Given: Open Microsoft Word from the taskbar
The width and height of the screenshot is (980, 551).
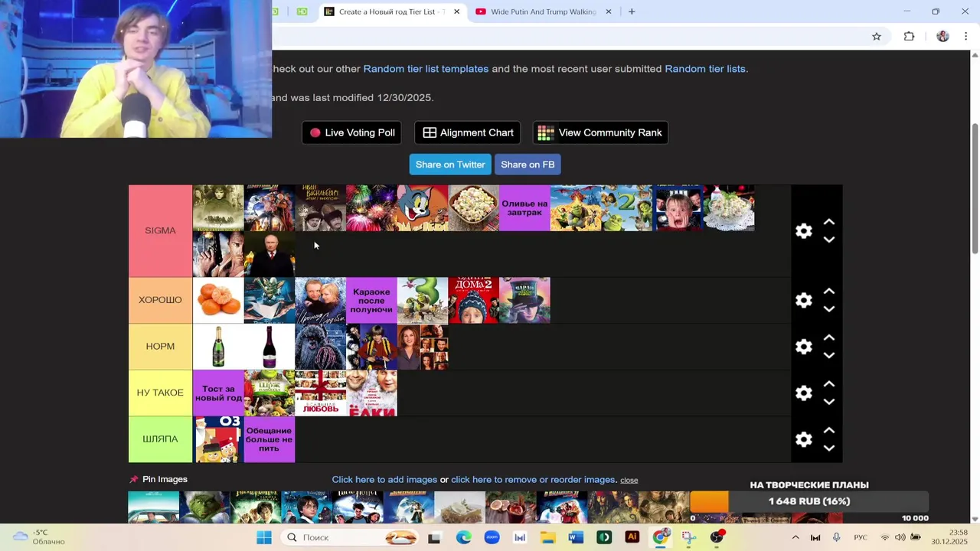Looking at the screenshot, I should click(576, 537).
